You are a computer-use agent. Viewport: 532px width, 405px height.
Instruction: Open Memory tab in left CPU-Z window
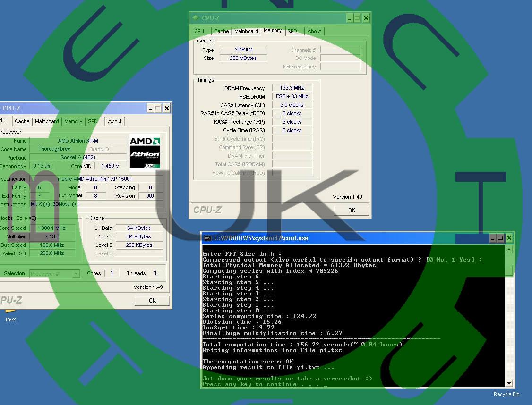[73, 121]
